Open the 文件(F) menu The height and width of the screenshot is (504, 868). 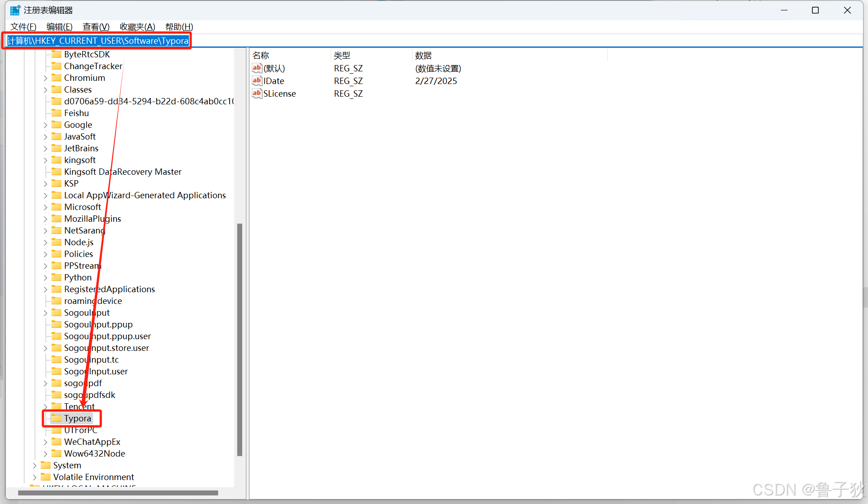pos(23,27)
